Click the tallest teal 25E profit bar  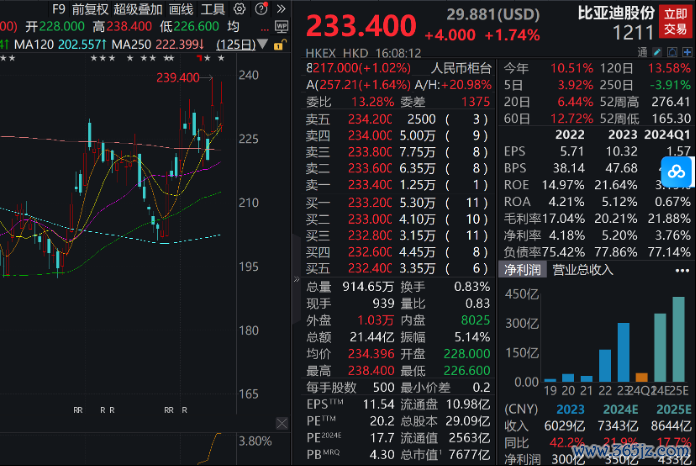(x=679, y=340)
